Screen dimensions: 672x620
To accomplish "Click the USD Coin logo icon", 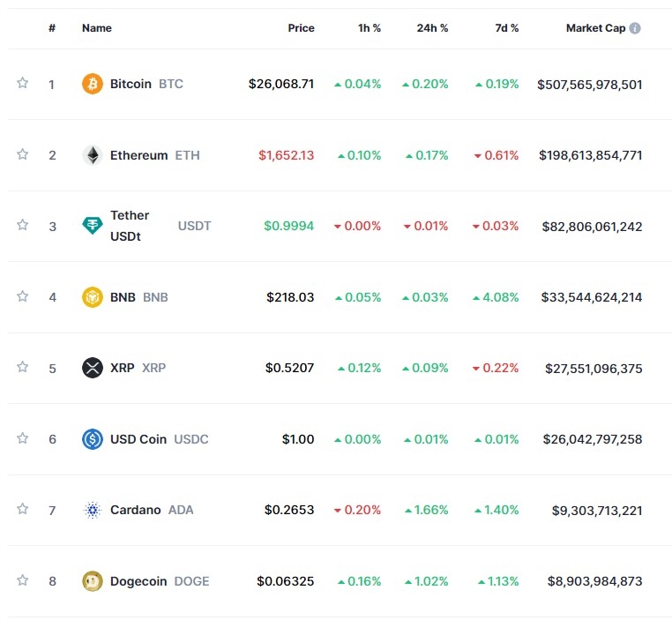I will coord(92,438).
